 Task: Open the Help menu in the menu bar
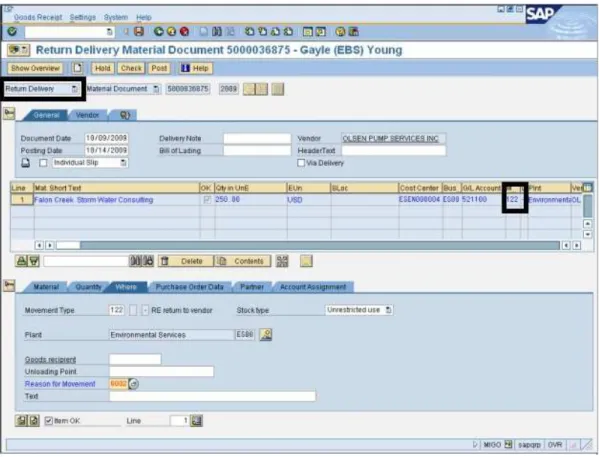(x=144, y=17)
